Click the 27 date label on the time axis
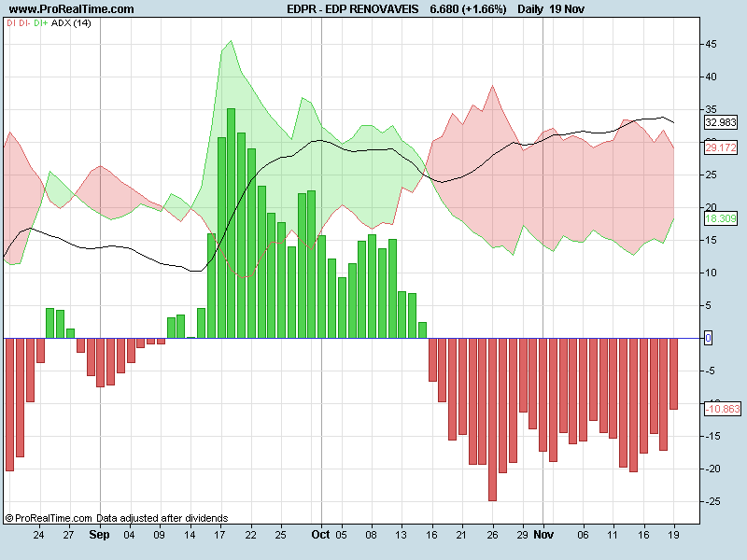The height and width of the screenshot is (560, 747). [68, 535]
